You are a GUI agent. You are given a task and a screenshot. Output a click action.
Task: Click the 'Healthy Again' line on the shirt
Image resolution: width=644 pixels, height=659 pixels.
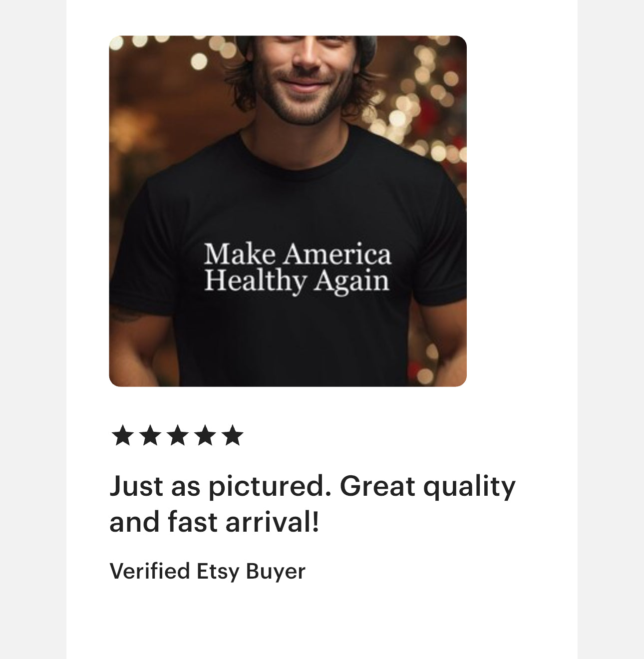(x=297, y=281)
